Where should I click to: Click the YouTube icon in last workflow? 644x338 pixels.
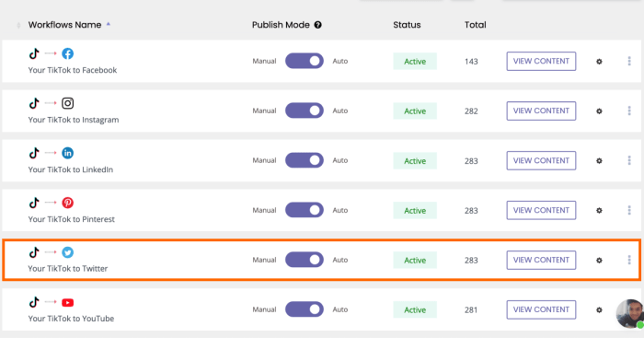click(68, 303)
